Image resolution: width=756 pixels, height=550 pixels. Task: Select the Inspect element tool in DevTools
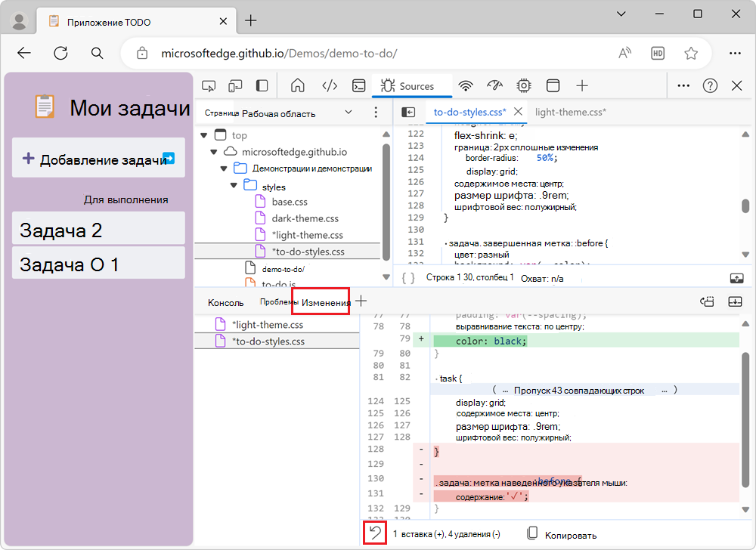[209, 86]
